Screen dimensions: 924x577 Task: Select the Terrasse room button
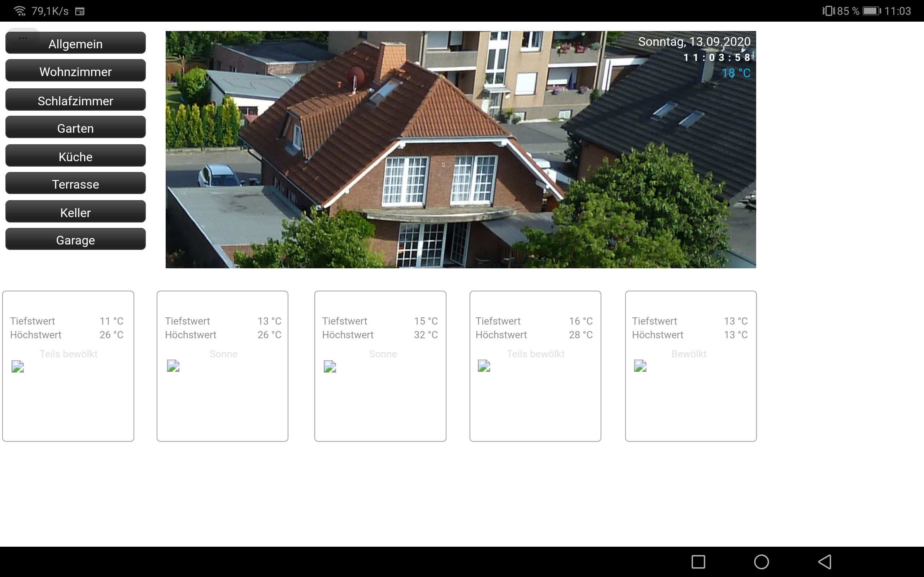click(x=75, y=184)
